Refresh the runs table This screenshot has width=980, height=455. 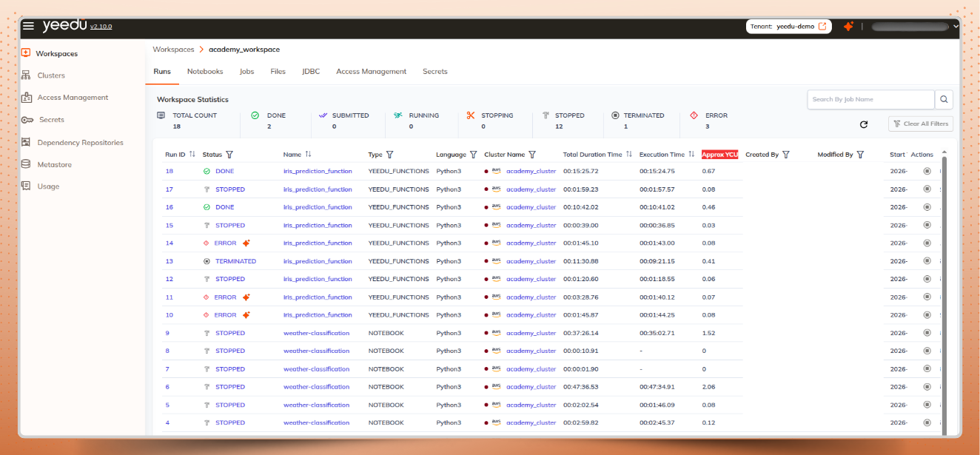point(864,124)
